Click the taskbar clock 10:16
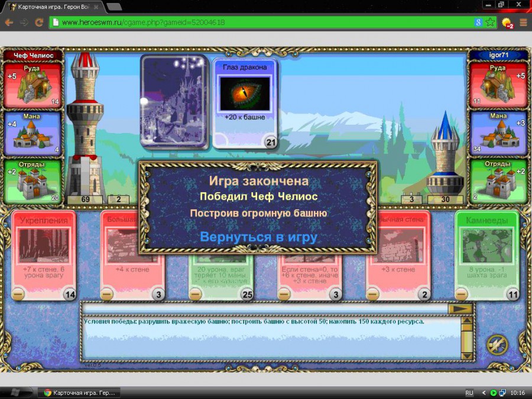 pos(518,393)
